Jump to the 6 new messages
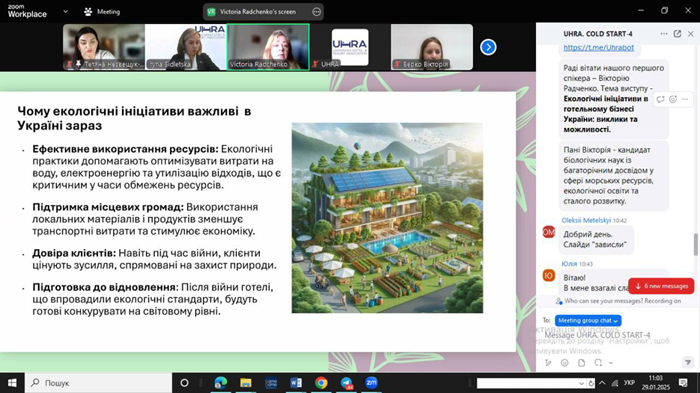The width and height of the screenshot is (700, 393). (661, 286)
